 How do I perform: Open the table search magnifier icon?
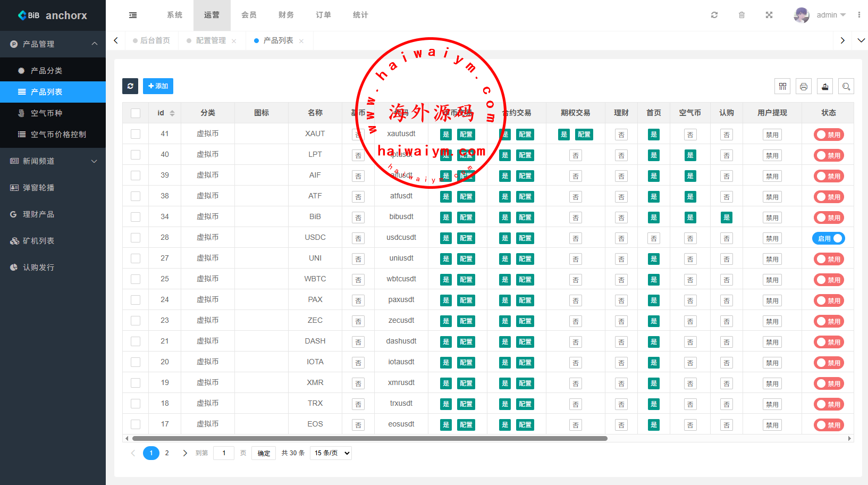pos(846,86)
